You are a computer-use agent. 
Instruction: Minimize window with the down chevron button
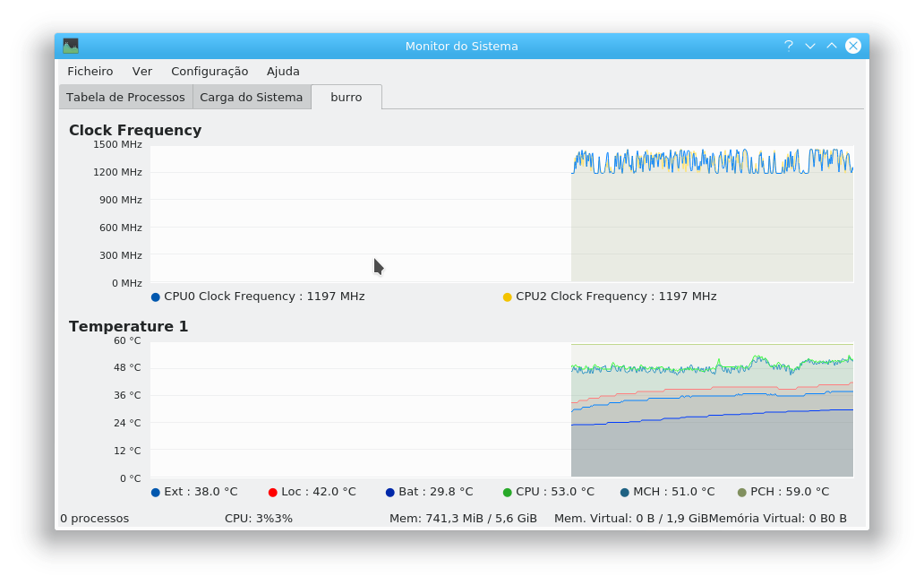[x=810, y=46]
